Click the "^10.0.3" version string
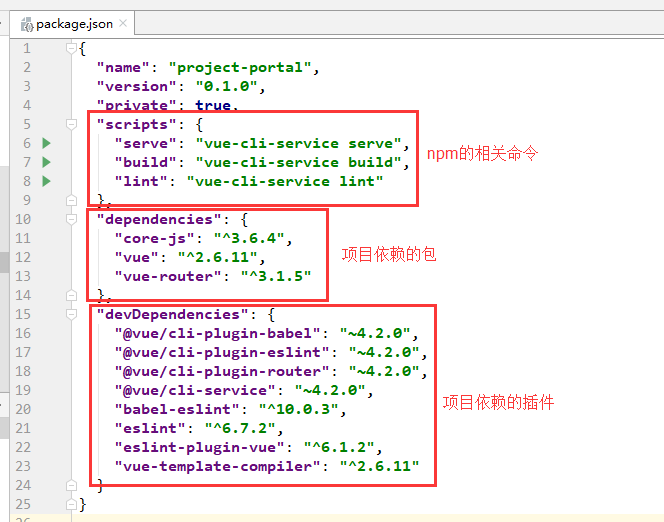This screenshot has height=522, width=664. click(299, 409)
